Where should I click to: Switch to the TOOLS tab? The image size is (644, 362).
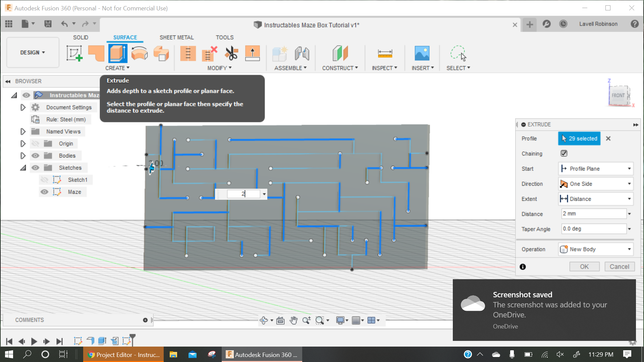point(224,37)
